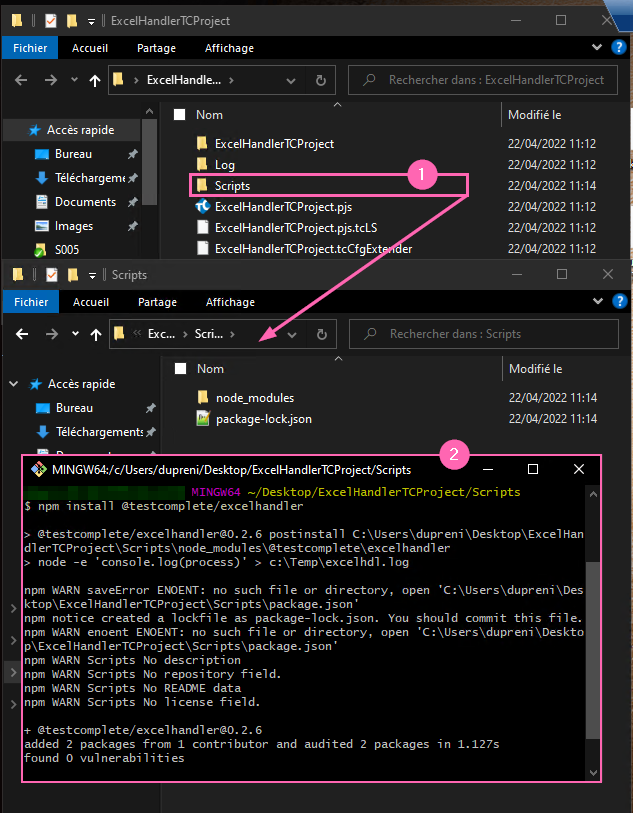
Task: Select ExcelHandlerTCProject.pjs.tcLS file icon
Action: click(x=202, y=228)
